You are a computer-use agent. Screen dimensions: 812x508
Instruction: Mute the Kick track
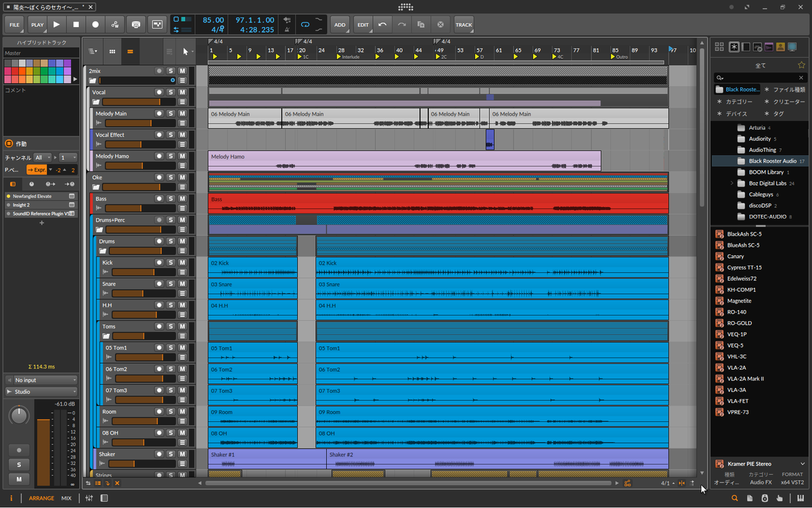point(182,263)
